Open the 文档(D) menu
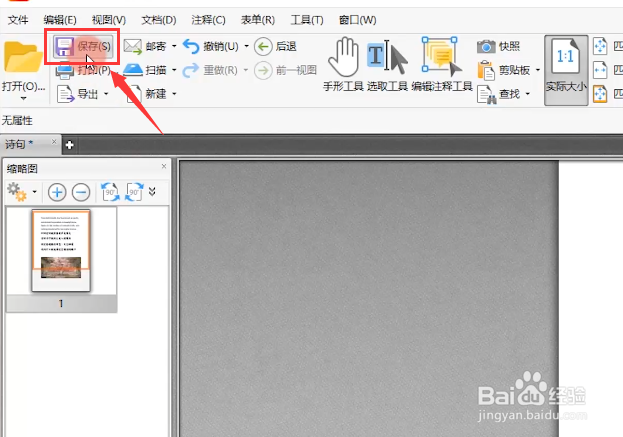Image resolution: width=623 pixels, height=437 pixels. pyautogui.click(x=159, y=19)
